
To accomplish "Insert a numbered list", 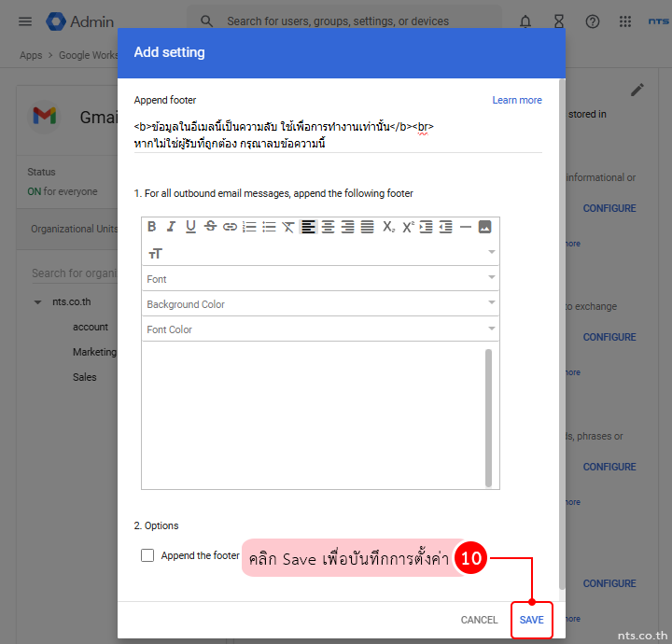I will click(249, 227).
